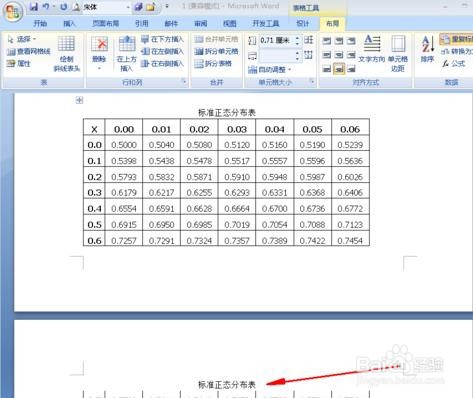Click 文字方向 (Text Direction)
473x398 pixels.
(372, 49)
